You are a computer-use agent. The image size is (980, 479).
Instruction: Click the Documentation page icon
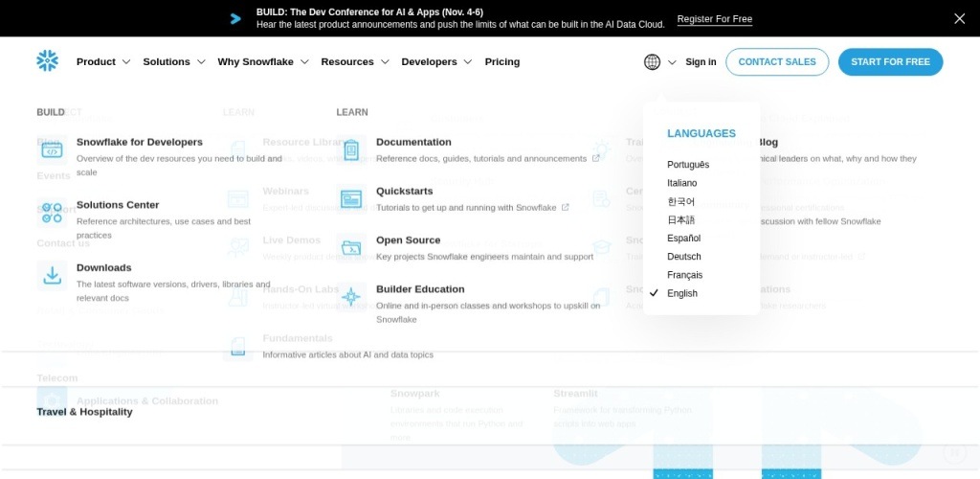(351, 149)
